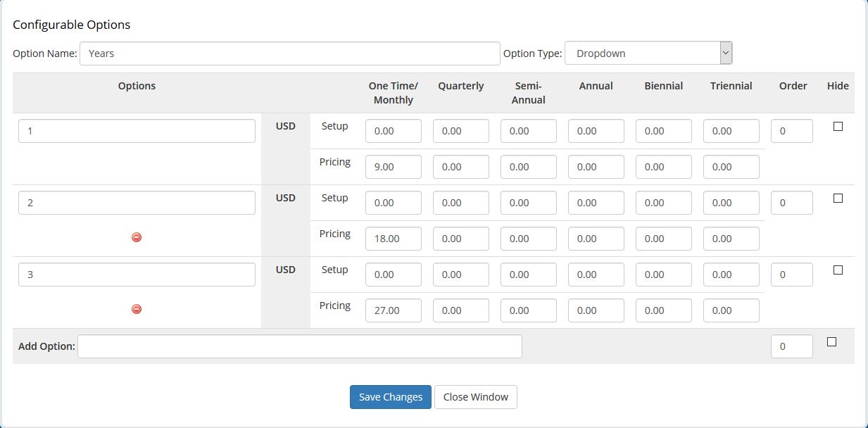Click the One Time/Monthly column header

pyautogui.click(x=394, y=93)
